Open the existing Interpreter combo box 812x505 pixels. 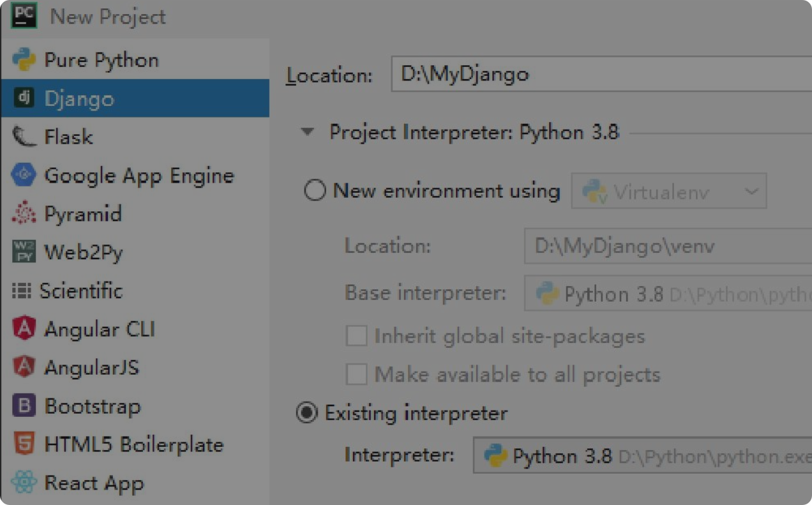pyautogui.click(x=642, y=455)
